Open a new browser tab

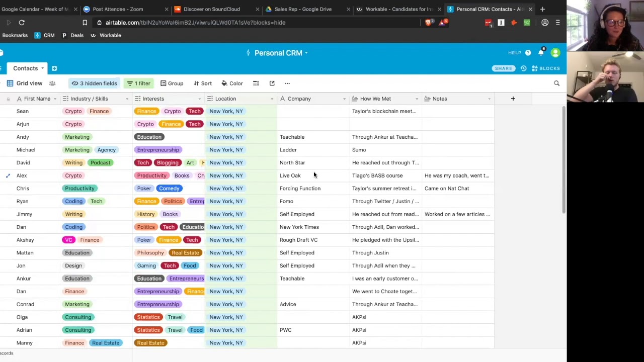[x=542, y=9]
